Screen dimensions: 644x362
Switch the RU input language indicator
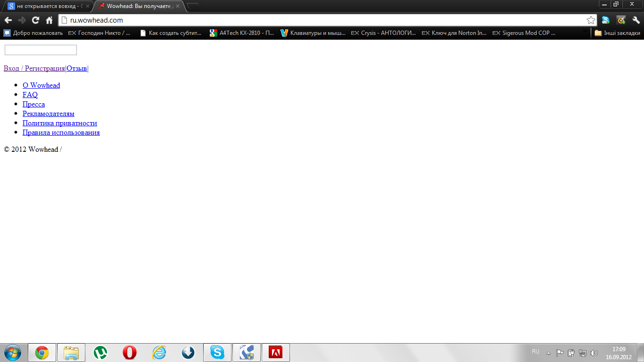pos(536,352)
